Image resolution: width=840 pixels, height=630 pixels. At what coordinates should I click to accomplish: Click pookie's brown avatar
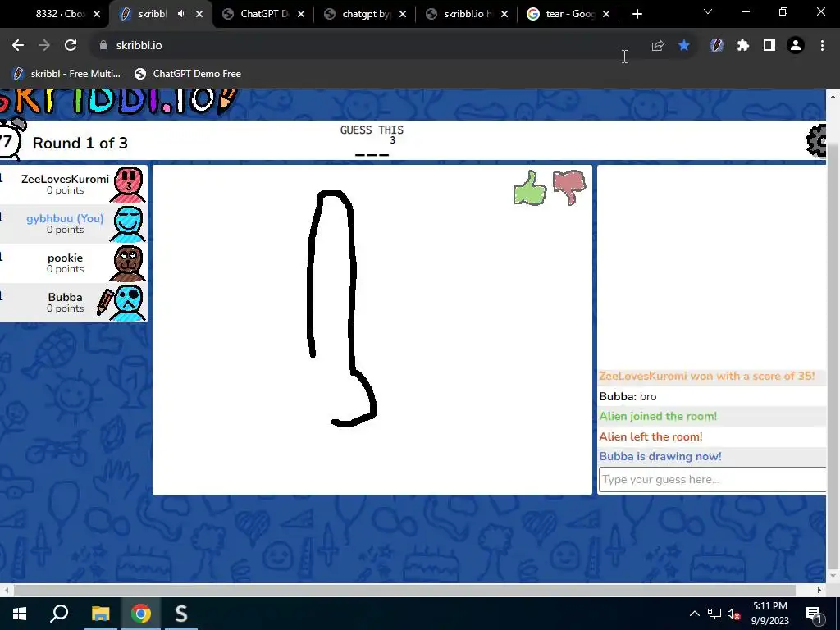click(128, 263)
